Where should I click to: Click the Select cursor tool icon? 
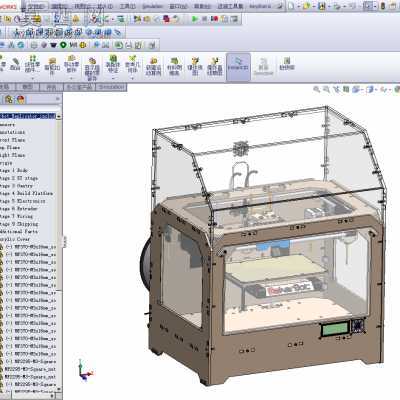pos(368,6)
